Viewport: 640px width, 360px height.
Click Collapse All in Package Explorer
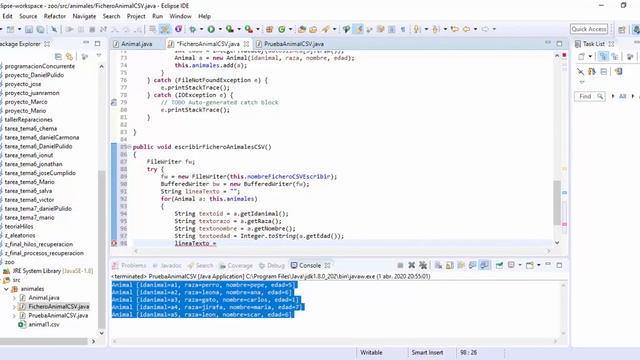click(58, 56)
